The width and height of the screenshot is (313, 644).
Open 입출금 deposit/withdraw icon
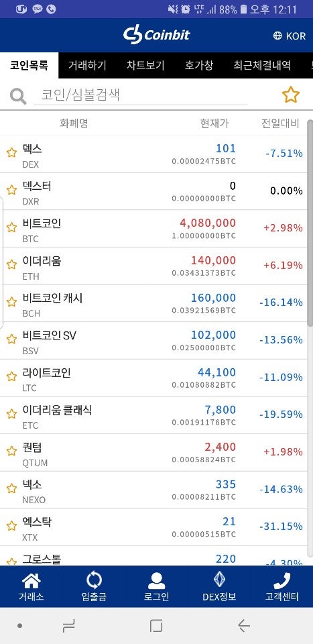tap(94, 581)
